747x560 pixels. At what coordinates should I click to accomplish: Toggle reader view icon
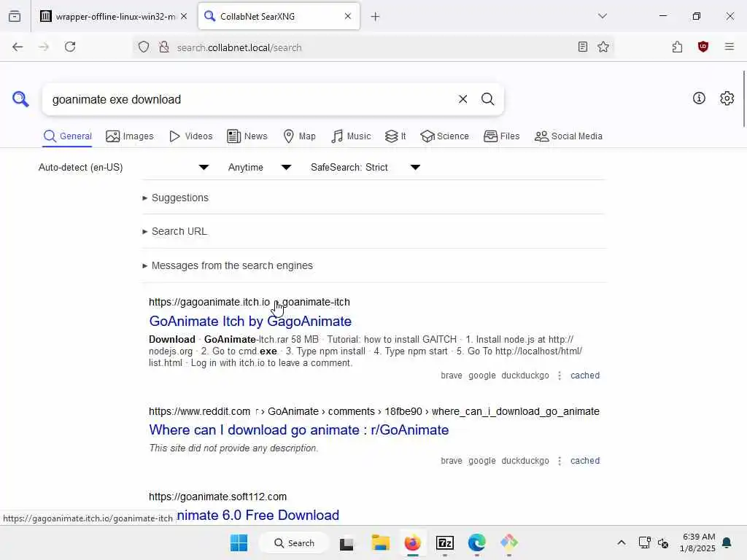tap(582, 47)
